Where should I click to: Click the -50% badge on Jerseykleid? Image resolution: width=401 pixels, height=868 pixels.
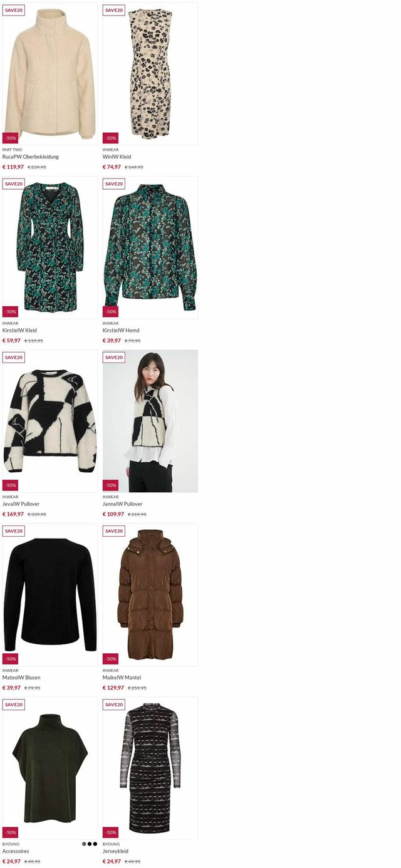[x=111, y=832]
